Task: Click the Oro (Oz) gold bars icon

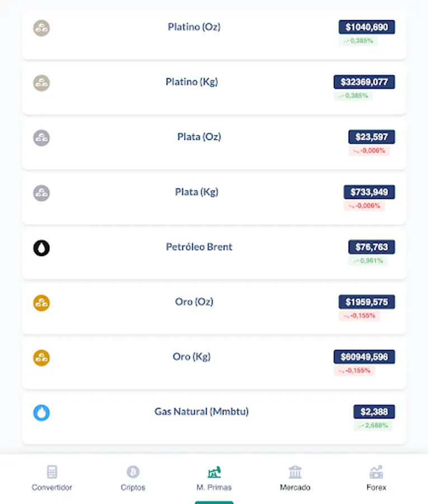Action: [41, 303]
